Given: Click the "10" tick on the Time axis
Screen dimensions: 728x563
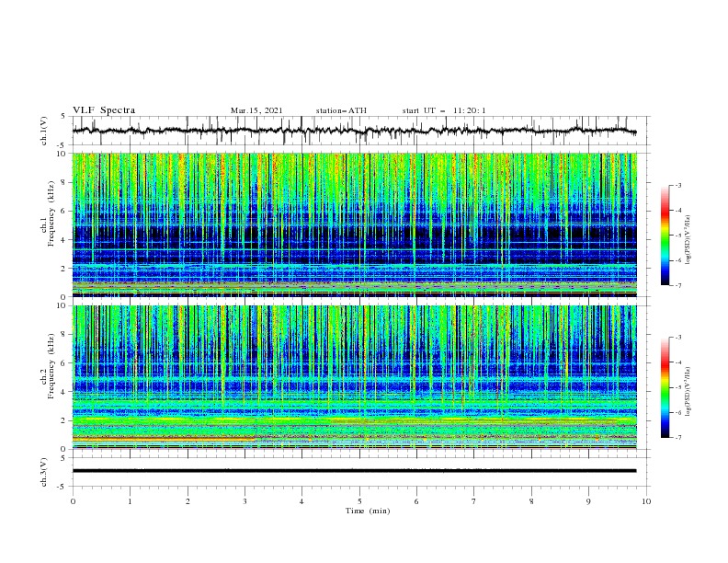Looking at the screenshot, I should pyautogui.click(x=646, y=501).
